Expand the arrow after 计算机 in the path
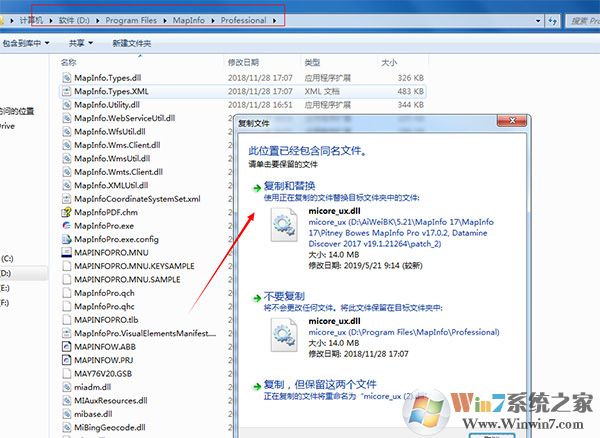The image size is (600, 438). pos(51,21)
